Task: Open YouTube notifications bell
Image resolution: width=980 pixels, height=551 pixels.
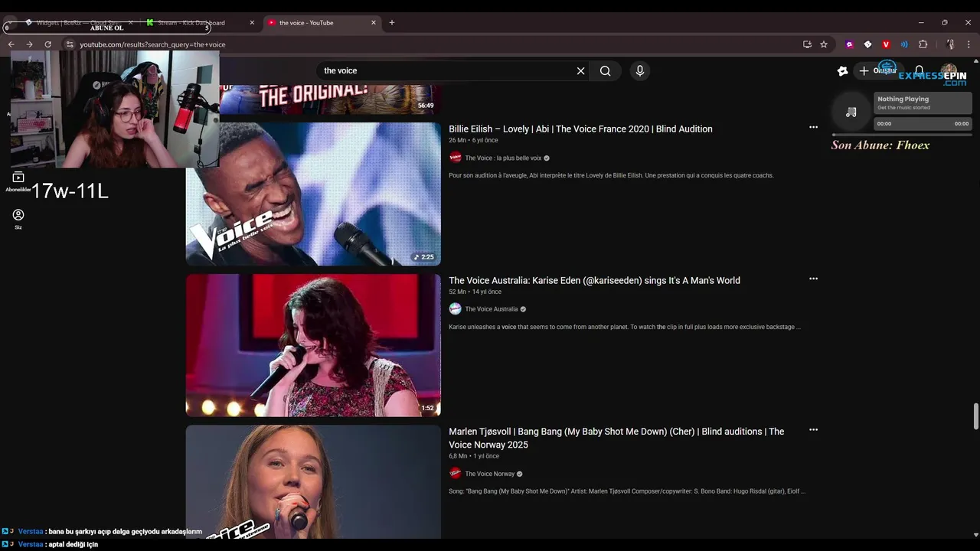Action: pos(920,70)
